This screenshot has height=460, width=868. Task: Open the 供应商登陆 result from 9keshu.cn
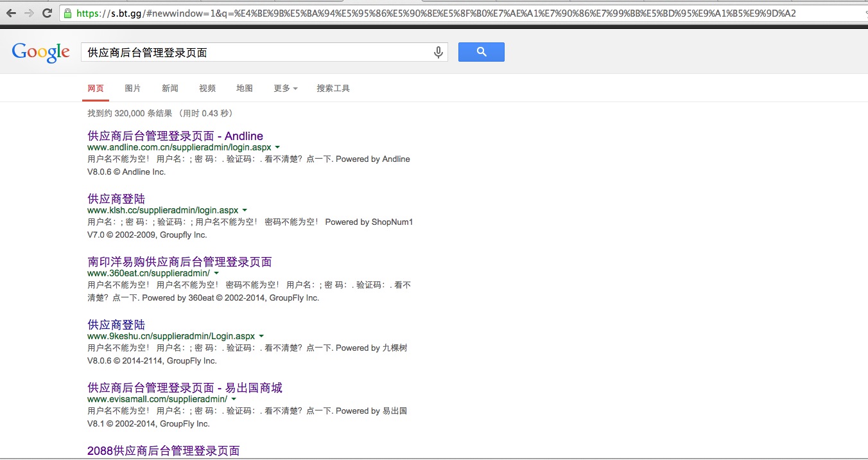coord(116,325)
